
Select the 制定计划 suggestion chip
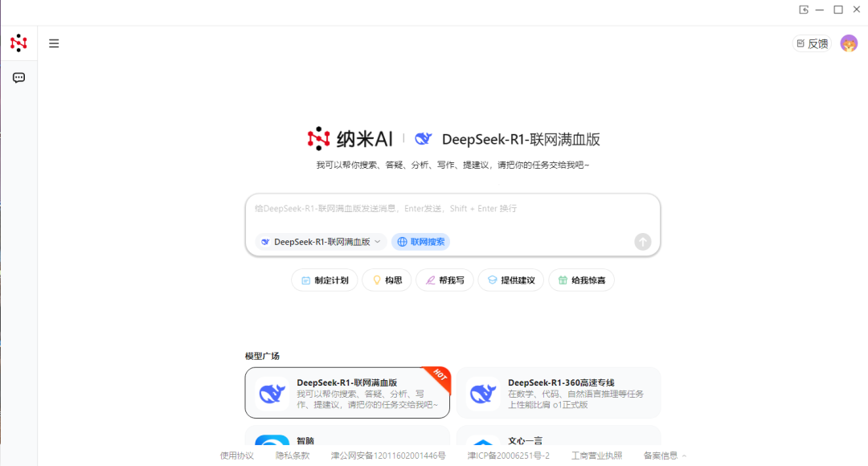[325, 280]
